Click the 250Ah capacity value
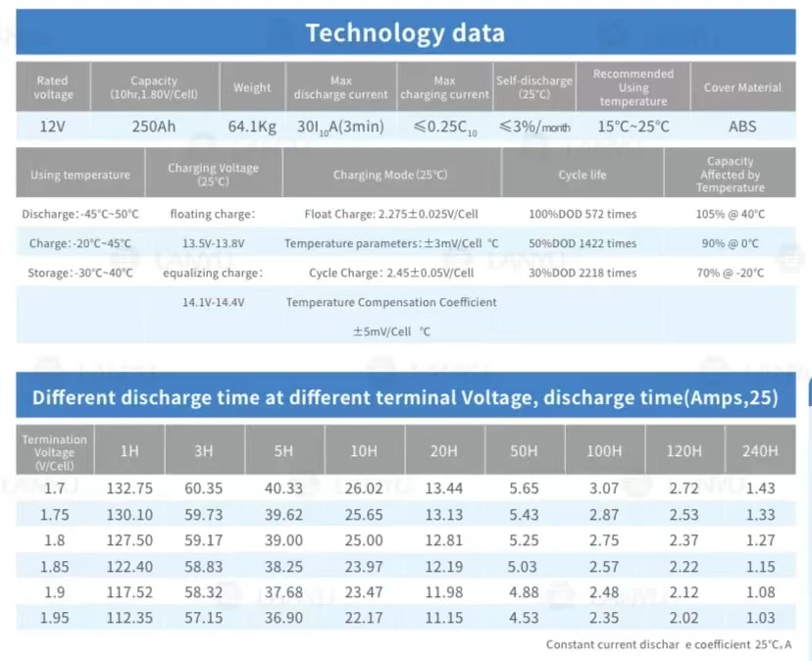This screenshot has width=812, height=661. [154, 127]
